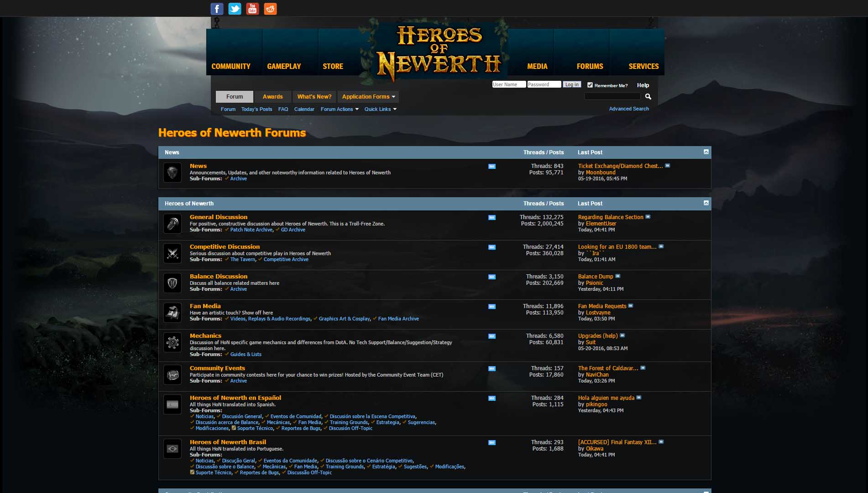Open RSS feed icon for Mechanics

492,336
